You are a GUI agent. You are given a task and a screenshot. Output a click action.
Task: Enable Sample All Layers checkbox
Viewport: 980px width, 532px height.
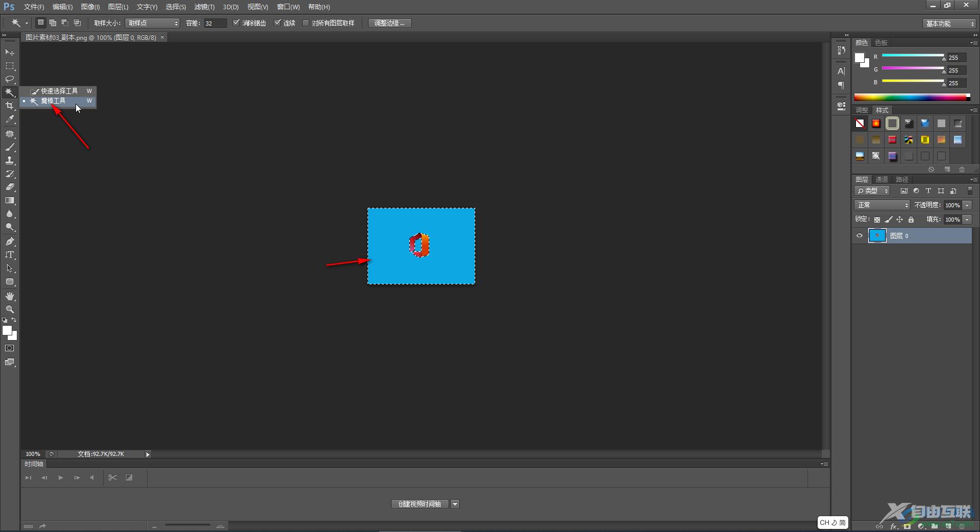tap(306, 23)
